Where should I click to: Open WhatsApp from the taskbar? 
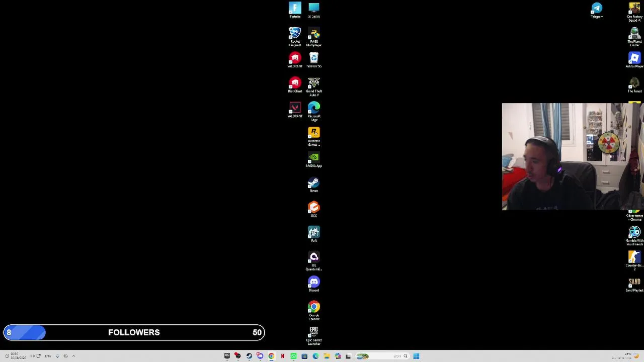click(293, 356)
